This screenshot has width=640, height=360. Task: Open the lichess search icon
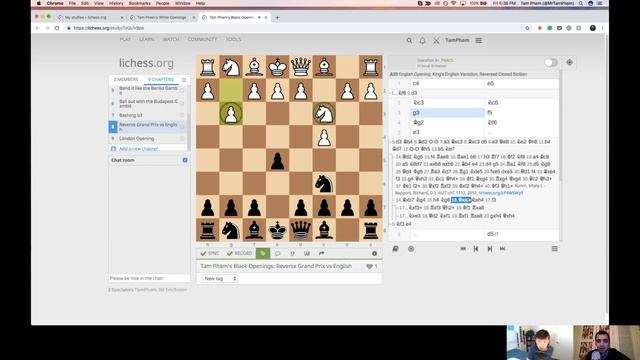coord(409,40)
